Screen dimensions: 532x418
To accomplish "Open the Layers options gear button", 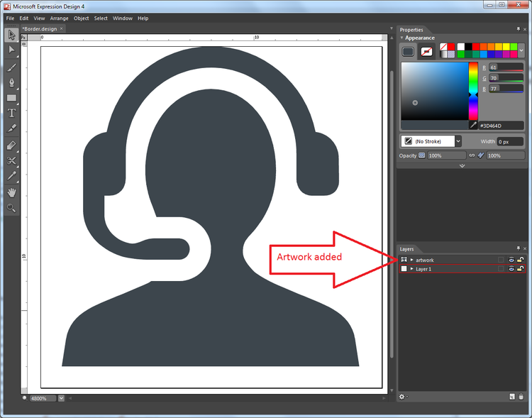I will pyautogui.click(x=402, y=397).
